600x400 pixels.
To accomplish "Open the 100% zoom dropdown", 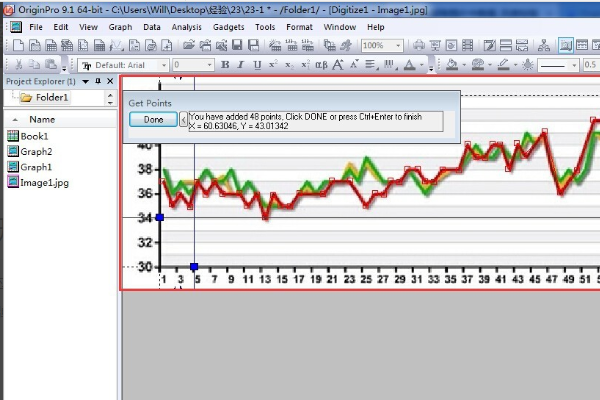I will (398, 46).
